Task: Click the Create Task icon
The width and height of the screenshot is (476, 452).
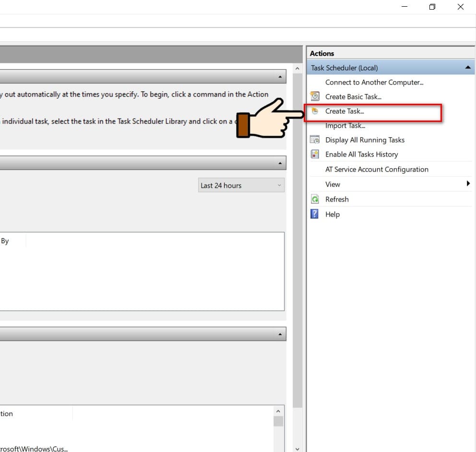Action: point(315,111)
